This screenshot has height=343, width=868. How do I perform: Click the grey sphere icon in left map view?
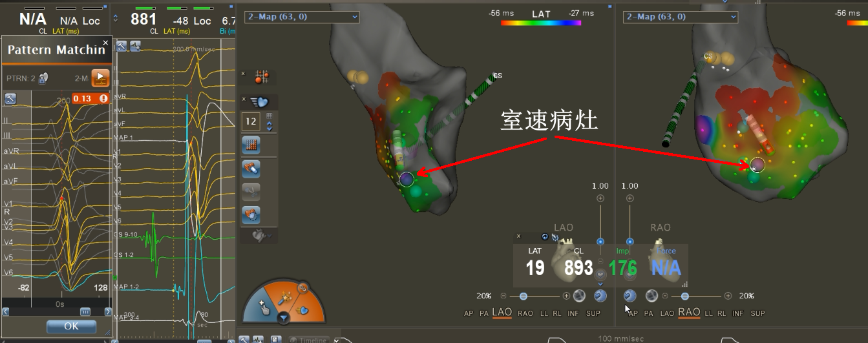point(579,296)
